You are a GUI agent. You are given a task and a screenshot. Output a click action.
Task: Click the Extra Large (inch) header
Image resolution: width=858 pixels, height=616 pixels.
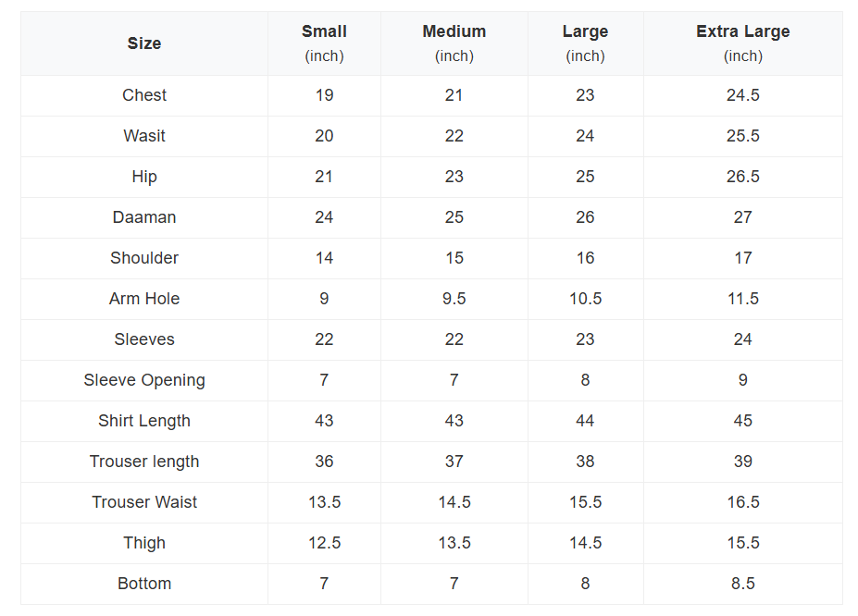[x=742, y=43]
